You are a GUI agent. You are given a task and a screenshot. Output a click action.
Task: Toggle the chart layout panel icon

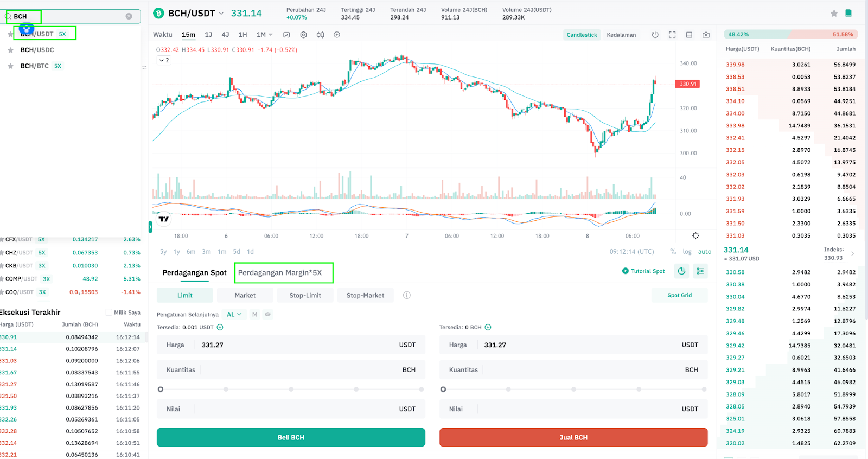pos(689,35)
